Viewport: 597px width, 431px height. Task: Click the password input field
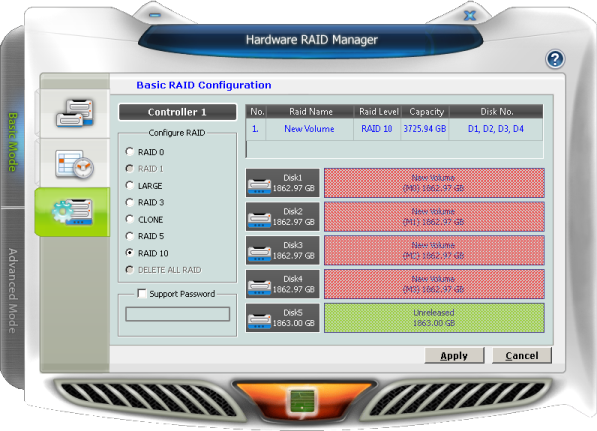pos(177,314)
